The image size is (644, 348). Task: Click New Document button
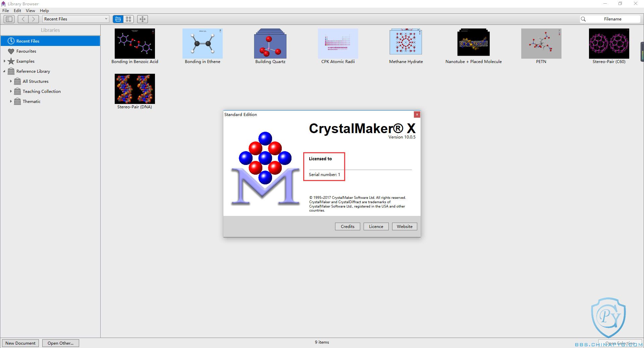20,343
